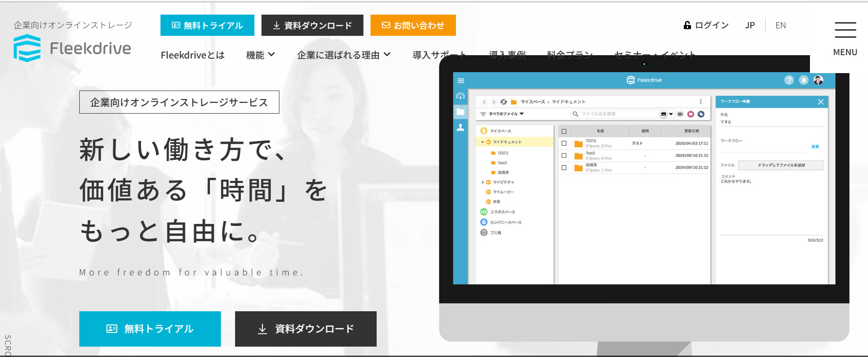Switch language to EN

(x=781, y=25)
